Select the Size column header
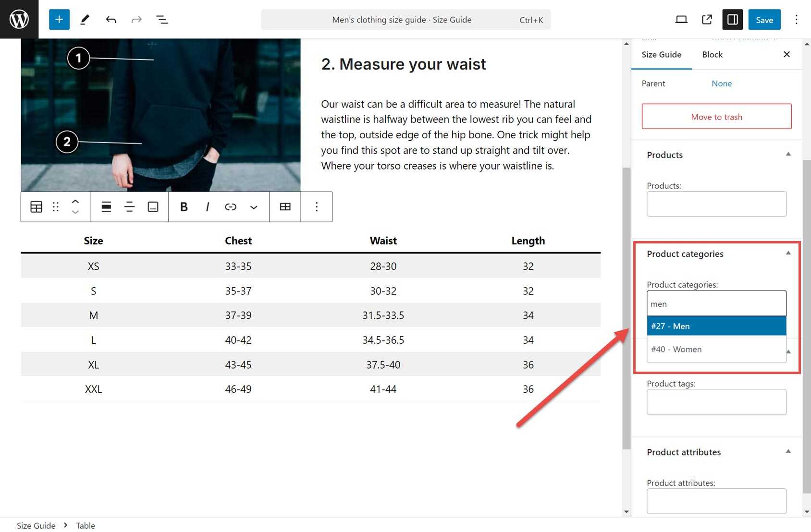The height and width of the screenshot is (532, 811). click(x=93, y=241)
